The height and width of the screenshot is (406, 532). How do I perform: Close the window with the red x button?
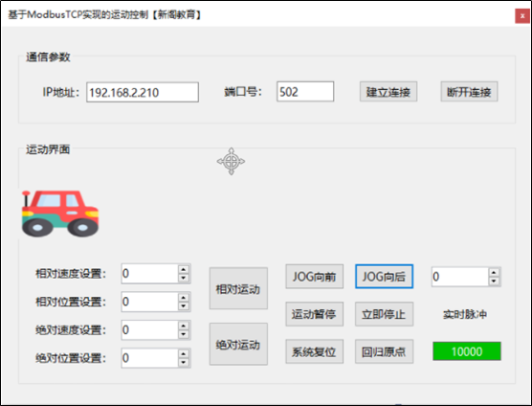tap(522, 15)
